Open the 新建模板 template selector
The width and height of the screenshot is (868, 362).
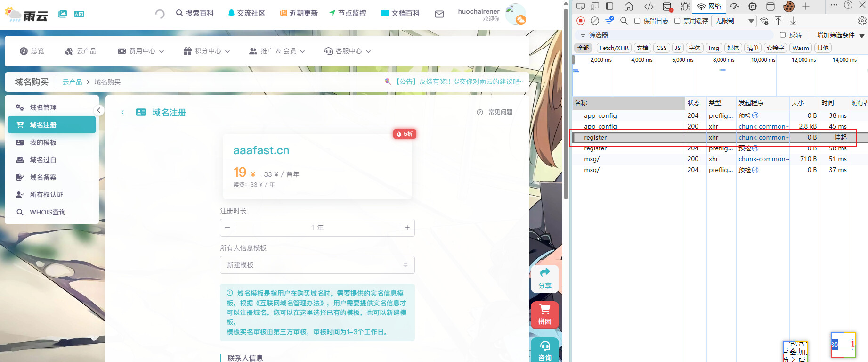[x=317, y=265]
